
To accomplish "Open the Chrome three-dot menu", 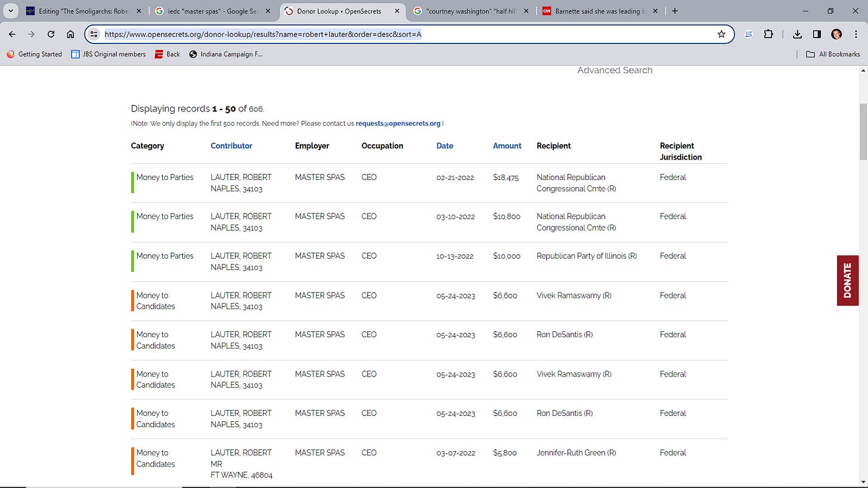I will click(855, 35).
